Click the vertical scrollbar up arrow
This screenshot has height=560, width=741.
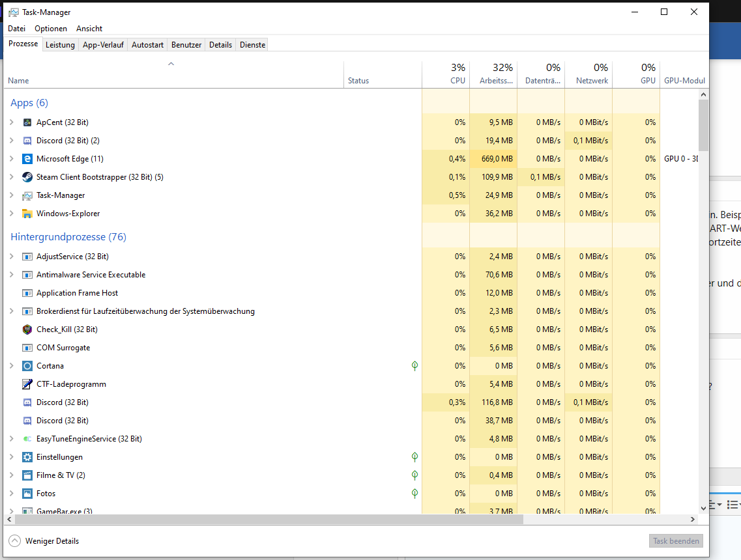(x=703, y=94)
